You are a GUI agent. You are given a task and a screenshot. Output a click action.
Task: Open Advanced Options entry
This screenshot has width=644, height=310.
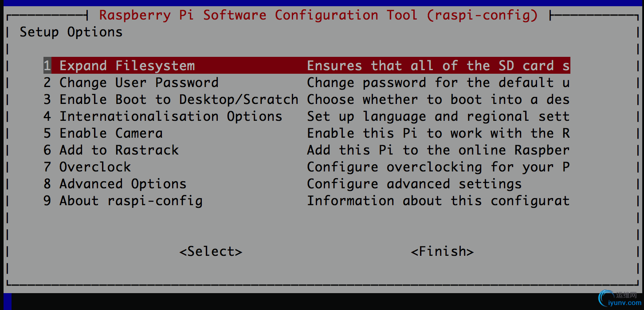pyautogui.click(x=306, y=184)
